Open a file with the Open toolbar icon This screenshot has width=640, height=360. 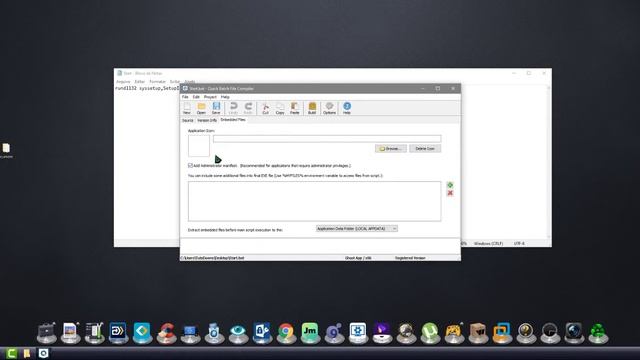[x=201, y=108]
